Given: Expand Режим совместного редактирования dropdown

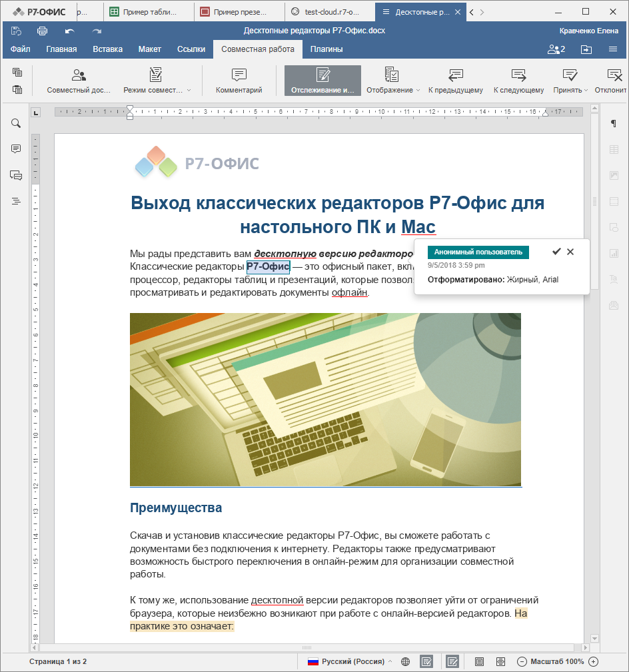Looking at the screenshot, I should pyautogui.click(x=189, y=91).
